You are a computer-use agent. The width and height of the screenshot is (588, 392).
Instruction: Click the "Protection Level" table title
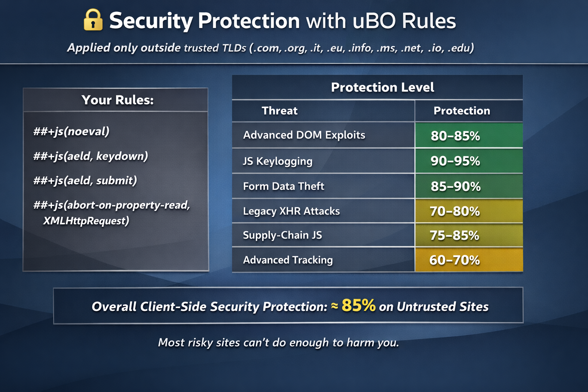[x=382, y=87]
